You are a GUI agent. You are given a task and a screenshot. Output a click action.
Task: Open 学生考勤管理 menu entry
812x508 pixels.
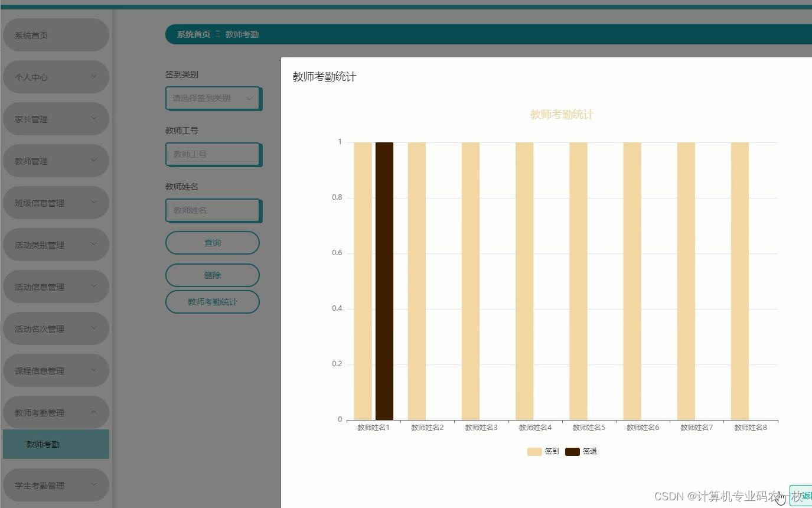[x=56, y=485]
